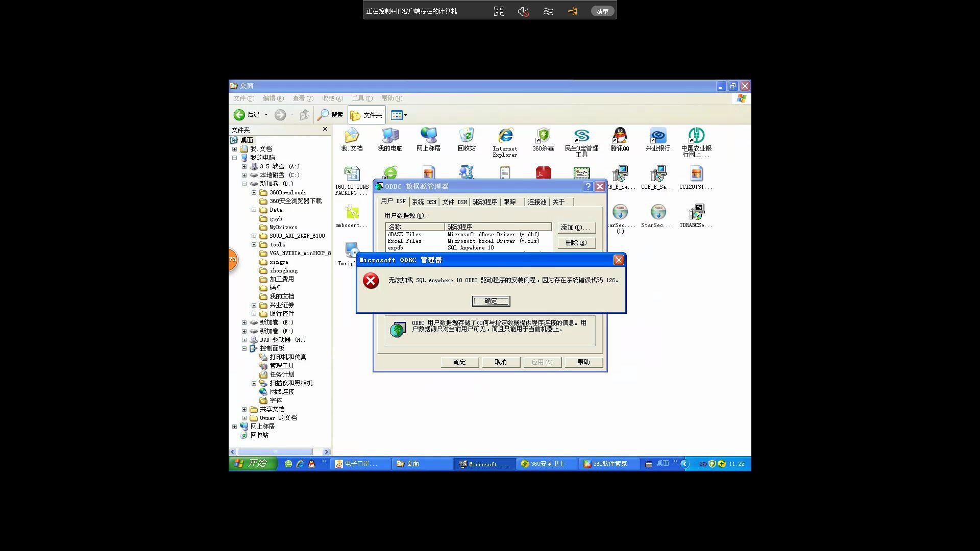
Task: Open the 网上邻居 desktop icon
Action: point(428,139)
